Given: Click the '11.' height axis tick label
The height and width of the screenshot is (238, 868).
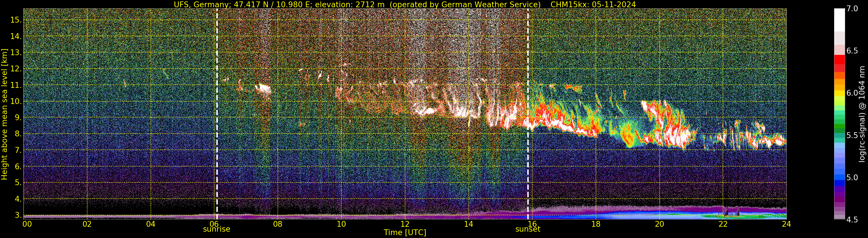Looking at the screenshot, I should [x=16, y=85].
